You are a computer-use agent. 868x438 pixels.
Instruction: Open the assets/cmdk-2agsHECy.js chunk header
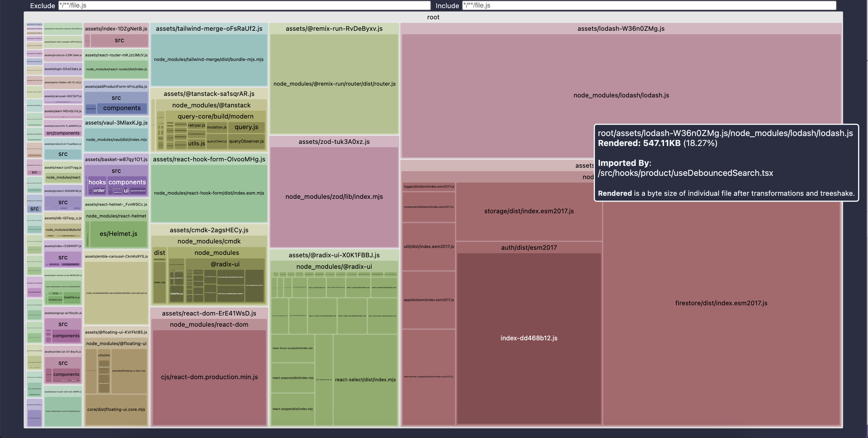click(209, 230)
